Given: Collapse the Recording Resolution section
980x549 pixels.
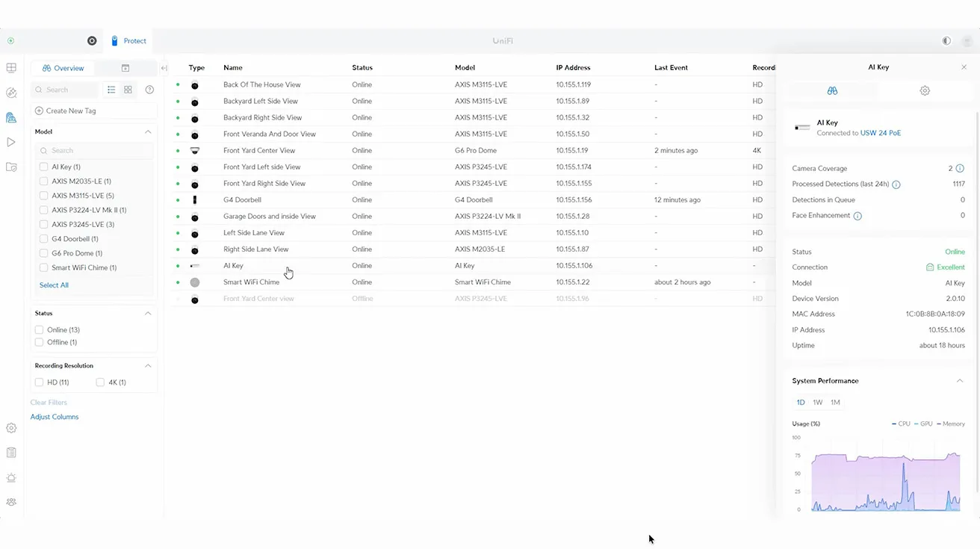Looking at the screenshot, I should [x=148, y=366].
